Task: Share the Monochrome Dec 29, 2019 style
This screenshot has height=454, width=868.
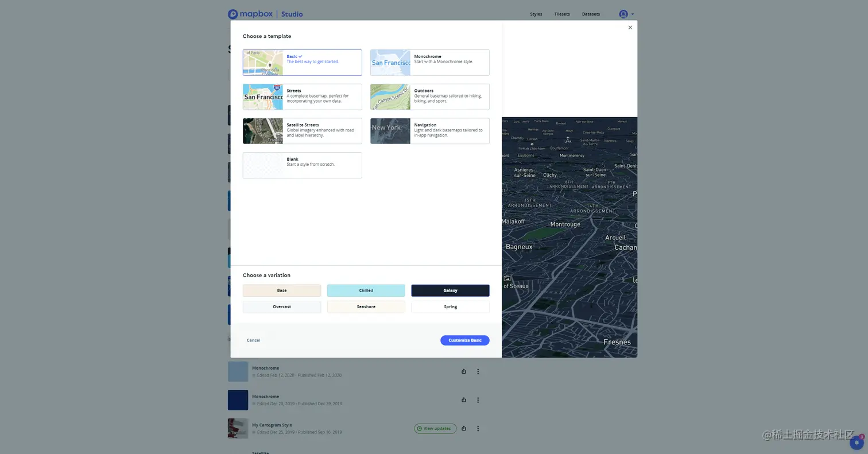Action: [464, 400]
